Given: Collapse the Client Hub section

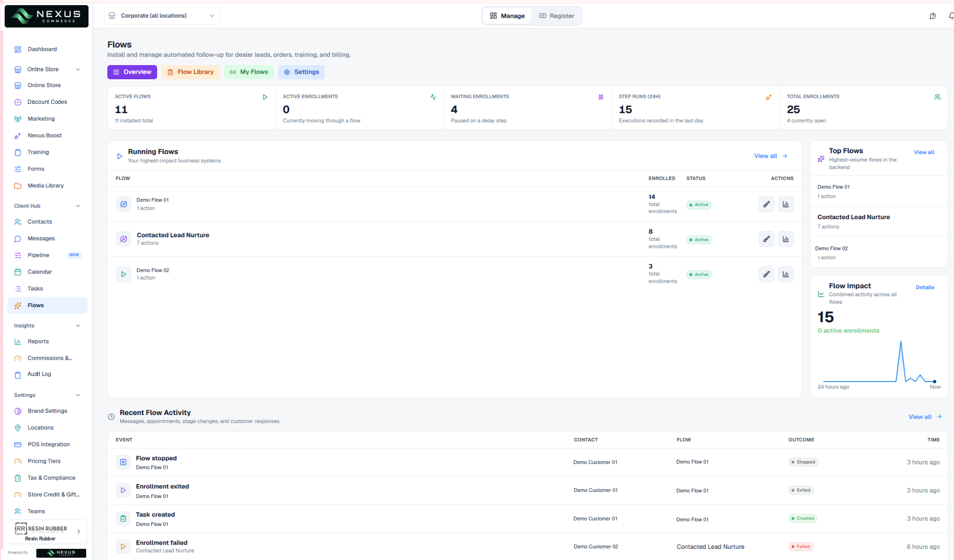Looking at the screenshot, I should coord(78,206).
